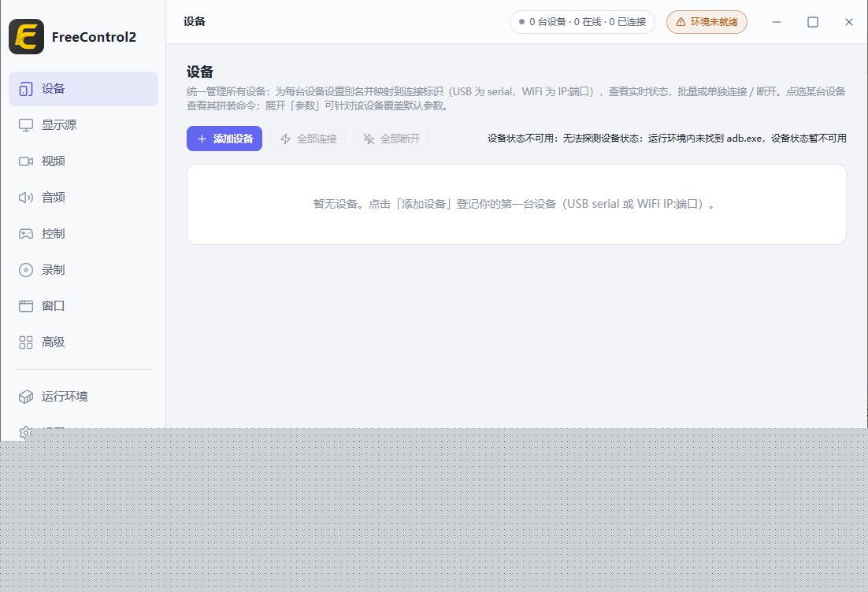Viewport: 868px width, 592px height.
Task: Maximize the FreeControl2 window
Action: point(813,22)
